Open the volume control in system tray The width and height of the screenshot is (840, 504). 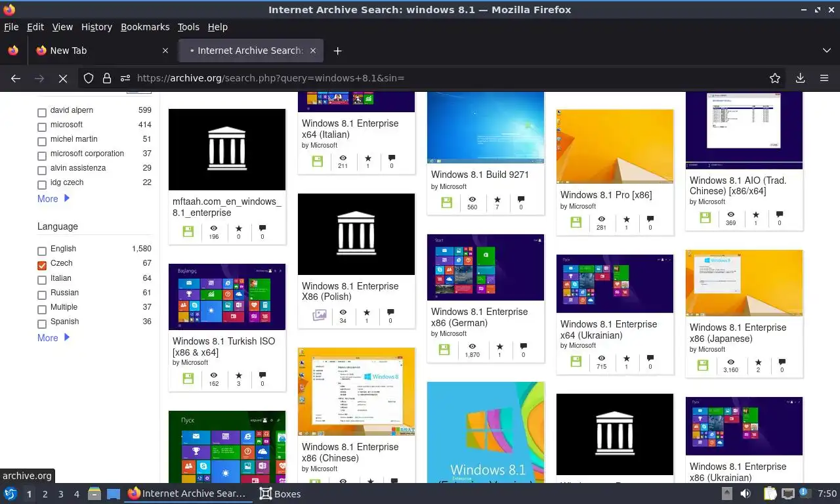pos(745,493)
